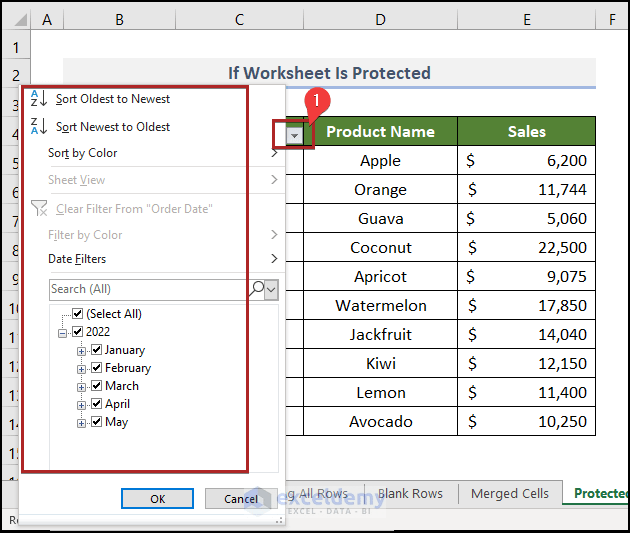Switch to the Merged Cells sheet tab
Image resolution: width=630 pixels, height=533 pixels.
pos(510,493)
